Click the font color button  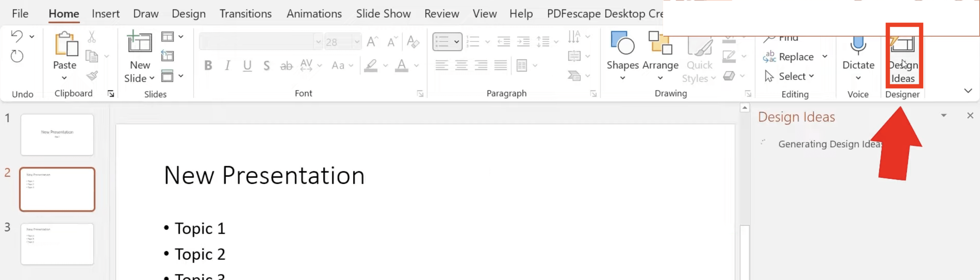(402, 65)
